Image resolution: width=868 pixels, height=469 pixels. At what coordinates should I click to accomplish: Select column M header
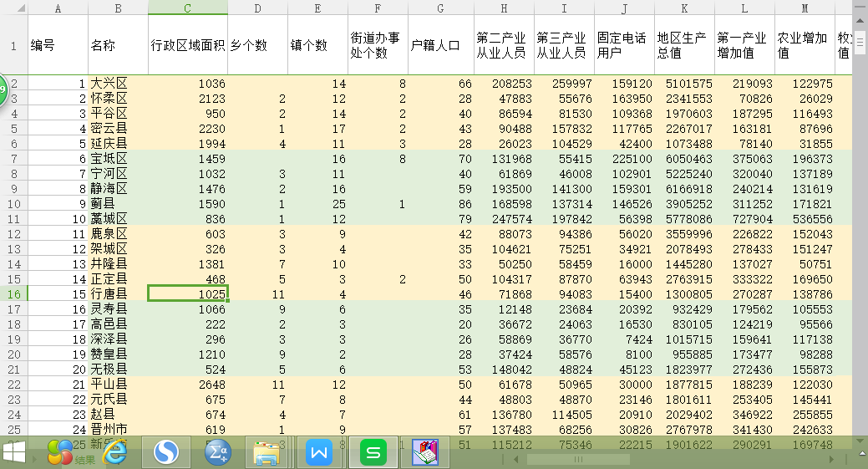[x=805, y=8]
